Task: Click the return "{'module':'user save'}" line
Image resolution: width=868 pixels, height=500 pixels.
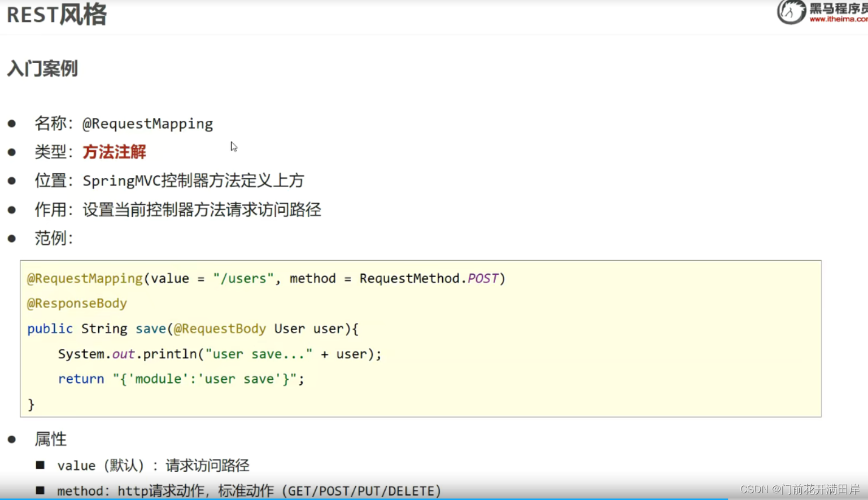Action: [x=181, y=379]
